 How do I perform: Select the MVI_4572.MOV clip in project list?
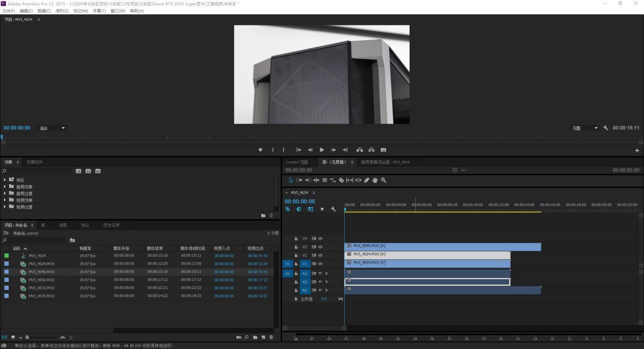pyautogui.click(x=41, y=288)
